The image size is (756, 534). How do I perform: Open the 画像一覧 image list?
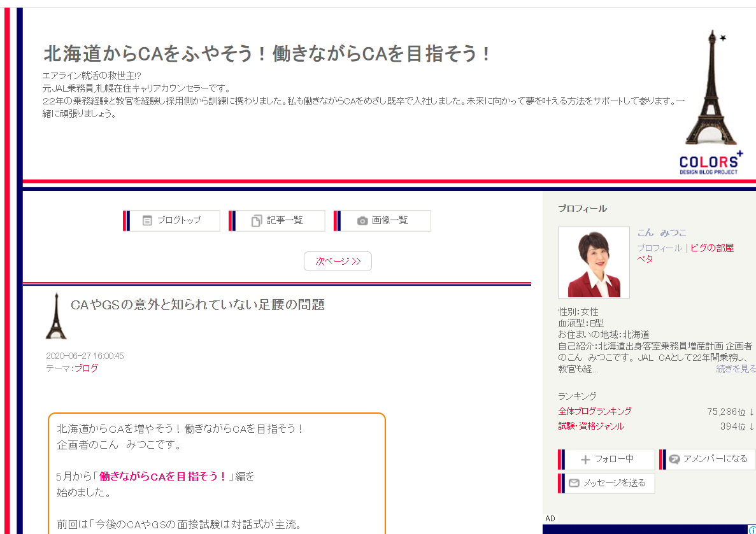coord(382,221)
